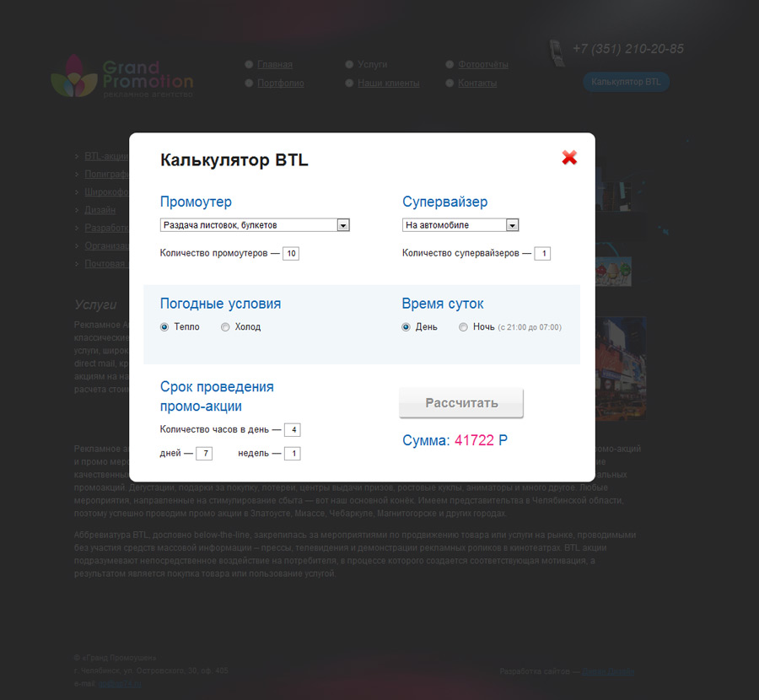759x700 pixels.
Task: Click the Услуги heading on the page
Action: (95, 304)
